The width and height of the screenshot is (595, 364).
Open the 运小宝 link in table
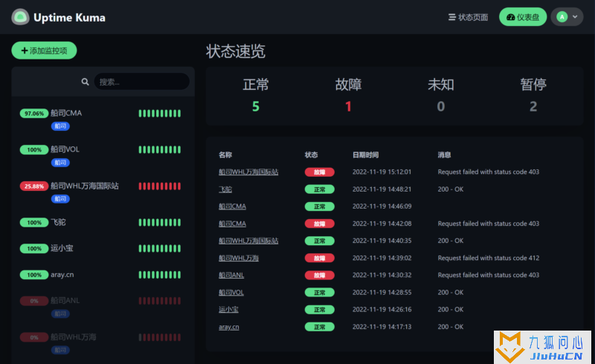[x=228, y=309]
